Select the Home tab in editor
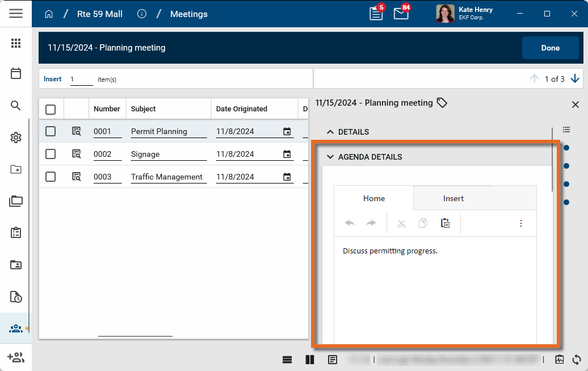Screen dimensions: 588x371 coord(374,198)
